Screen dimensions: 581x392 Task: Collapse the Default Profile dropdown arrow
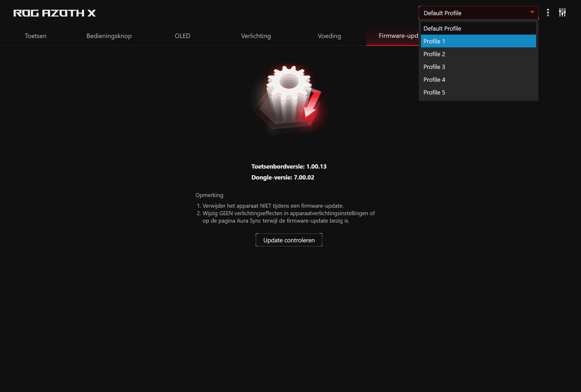(x=532, y=13)
